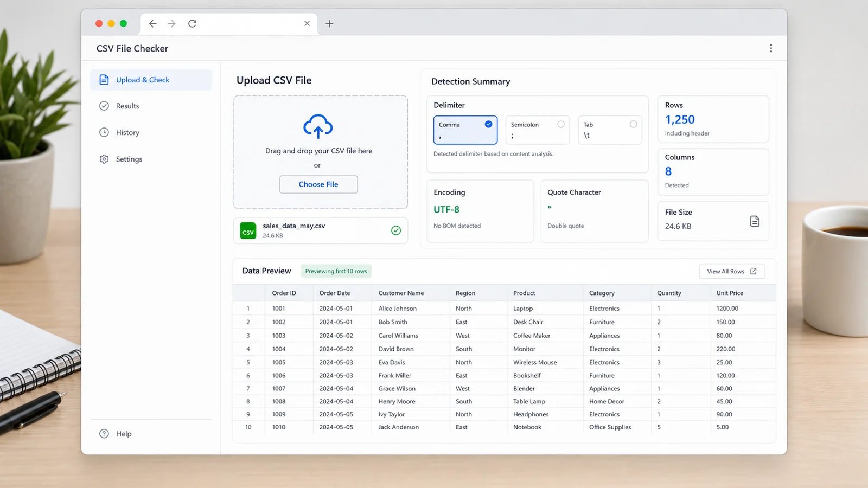Click the Home Decor category cell
The height and width of the screenshot is (488, 868).
[607, 402]
